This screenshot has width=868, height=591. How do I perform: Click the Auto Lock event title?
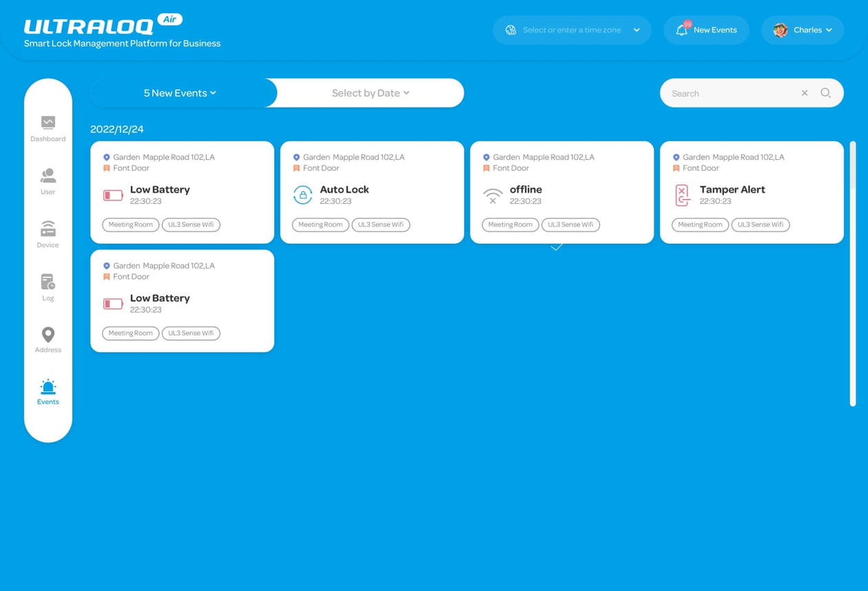pyautogui.click(x=344, y=189)
